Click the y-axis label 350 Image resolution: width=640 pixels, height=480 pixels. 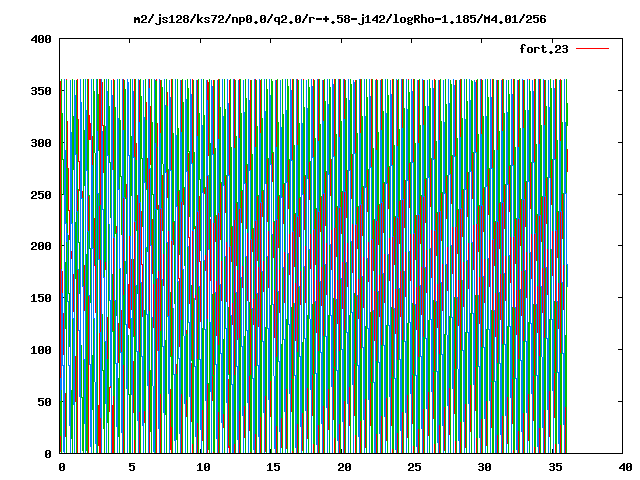pyautogui.click(x=41, y=91)
